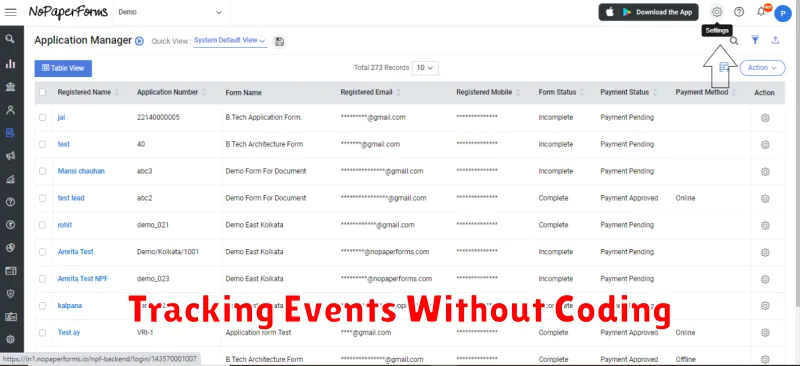Screen dimensions: 800x366
Task: Open the kalpana applicant link
Action: [x=70, y=305]
